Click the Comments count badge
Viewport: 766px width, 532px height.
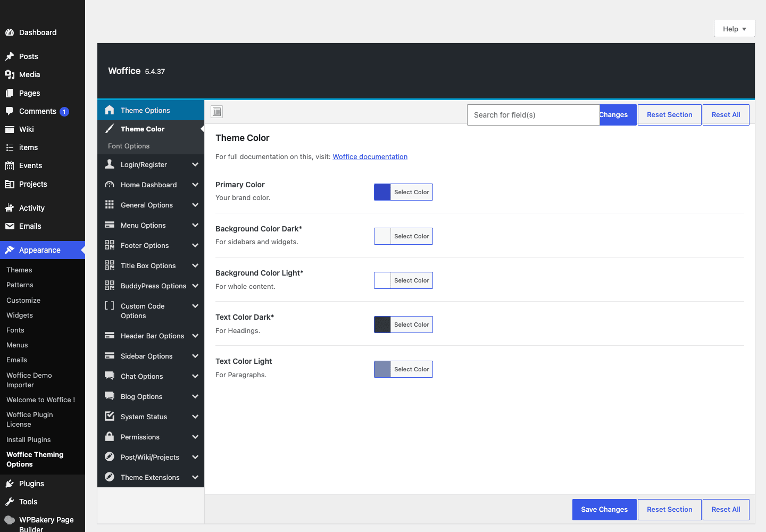click(64, 112)
